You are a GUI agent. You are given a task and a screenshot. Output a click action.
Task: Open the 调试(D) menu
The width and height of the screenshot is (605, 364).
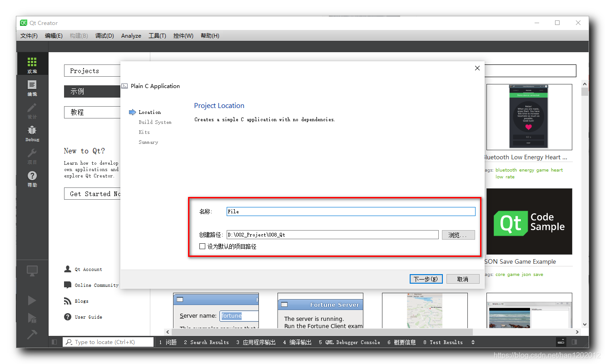point(104,36)
